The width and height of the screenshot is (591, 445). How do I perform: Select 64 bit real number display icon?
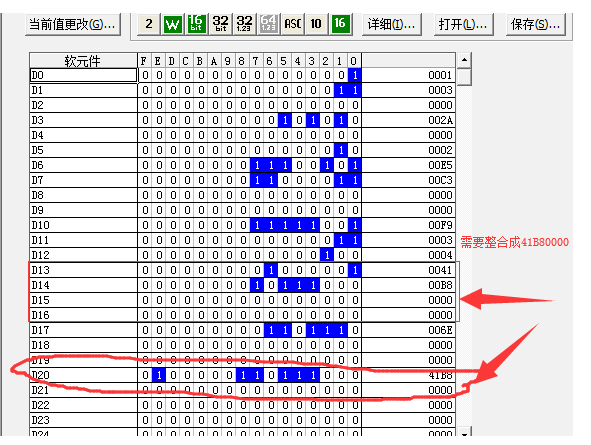coord(268,24)
